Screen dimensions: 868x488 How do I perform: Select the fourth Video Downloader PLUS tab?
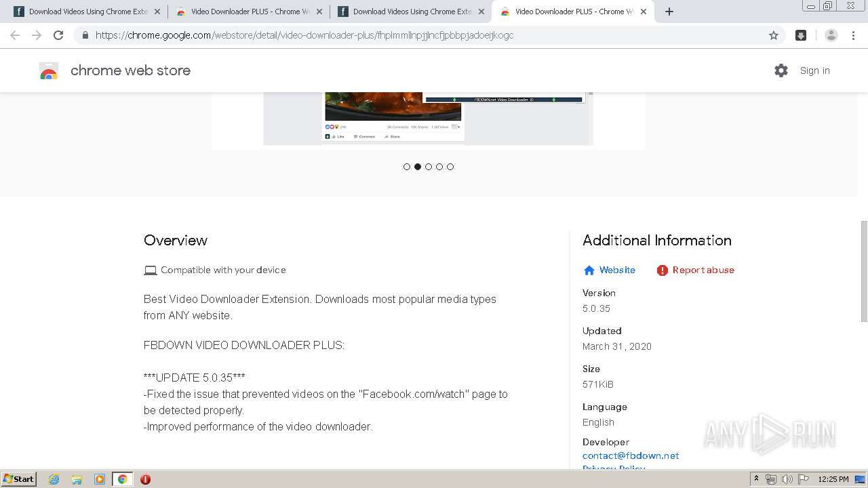click(573, 12)
